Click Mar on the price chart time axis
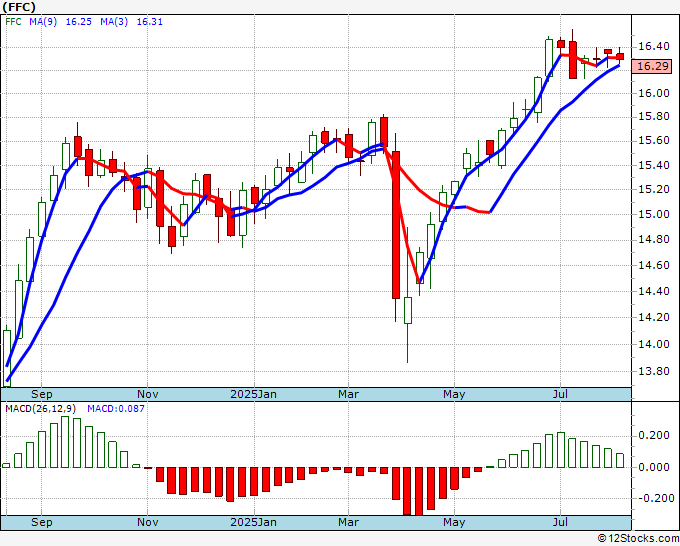 (348, 394)
